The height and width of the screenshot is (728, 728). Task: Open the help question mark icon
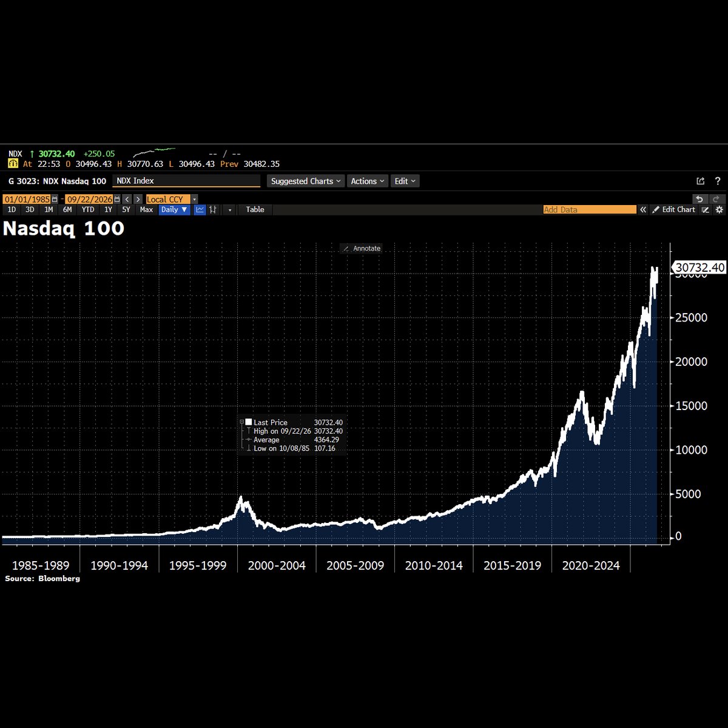(718, 181)
